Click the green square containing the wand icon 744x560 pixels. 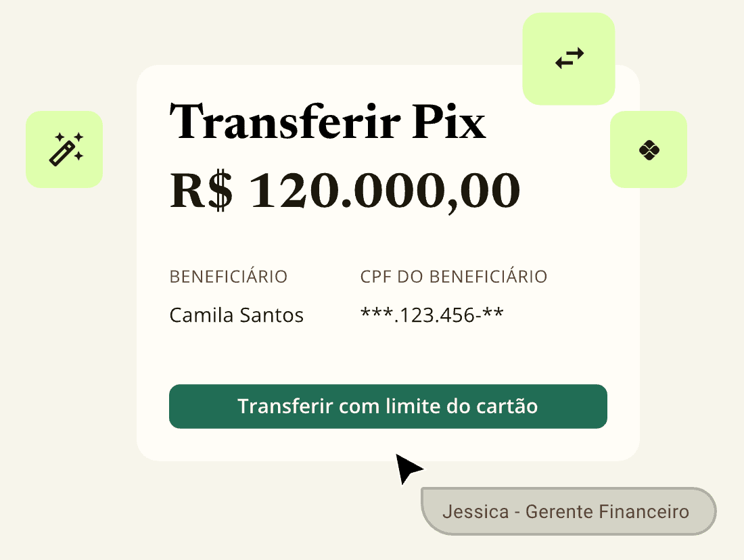tap(64, 149)
